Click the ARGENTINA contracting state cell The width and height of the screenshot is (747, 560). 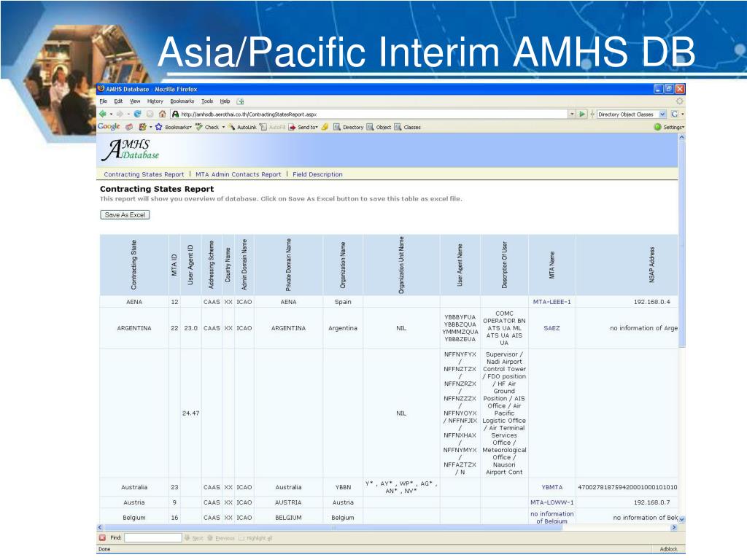pyautogui.click(x=134, y=328)
